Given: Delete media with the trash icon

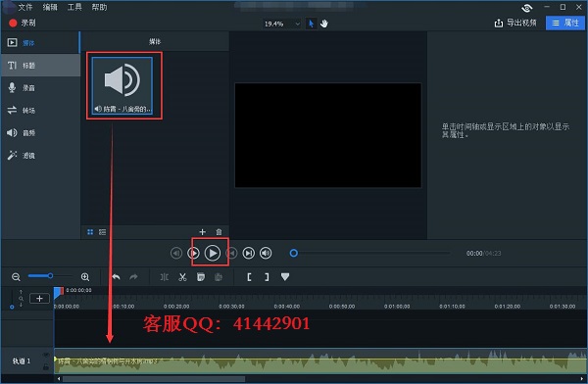Looking at the screenshot, I should point(219,232).
